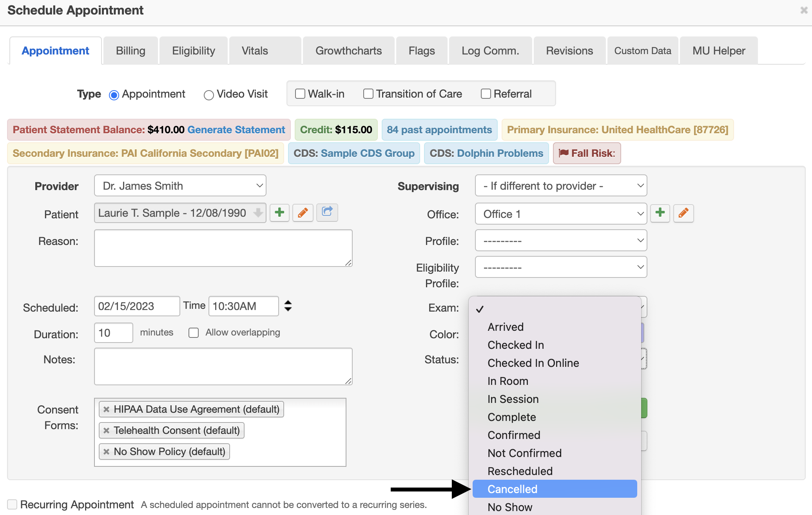Open the Log Comm. tab
This screenshot has height=515, width=812.
490,51
